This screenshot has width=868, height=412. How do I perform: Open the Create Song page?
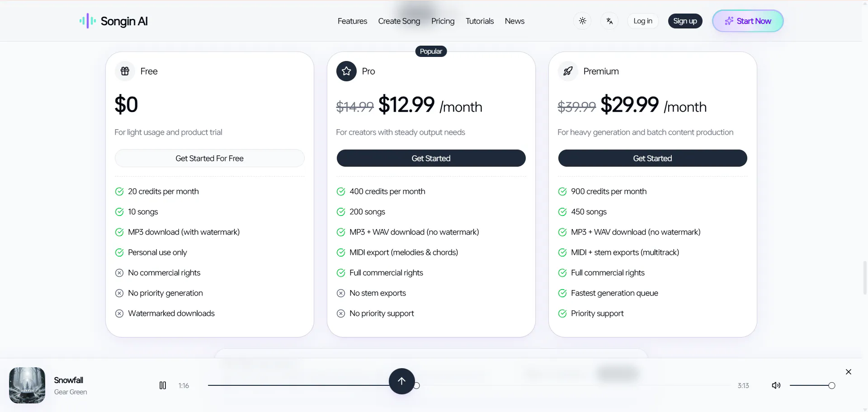[399, 21]
